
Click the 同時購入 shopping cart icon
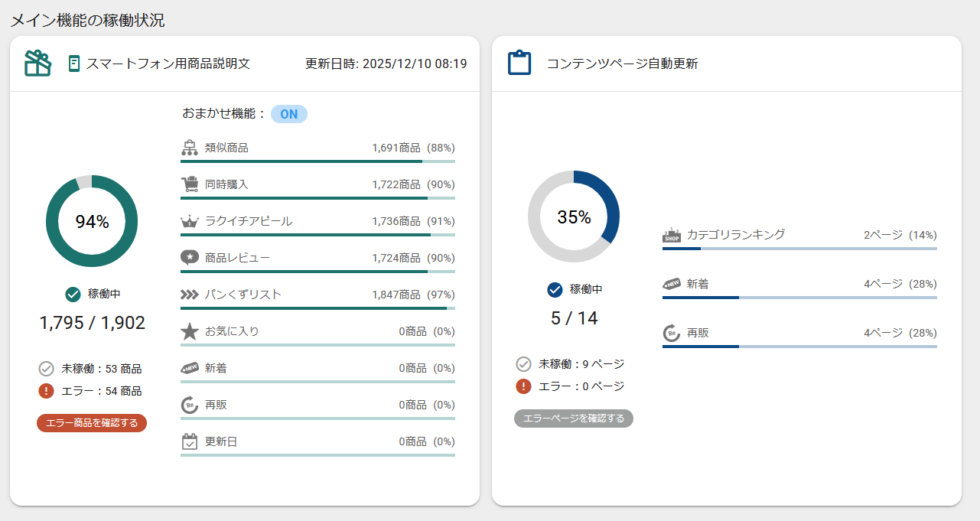tap(190, 184)
